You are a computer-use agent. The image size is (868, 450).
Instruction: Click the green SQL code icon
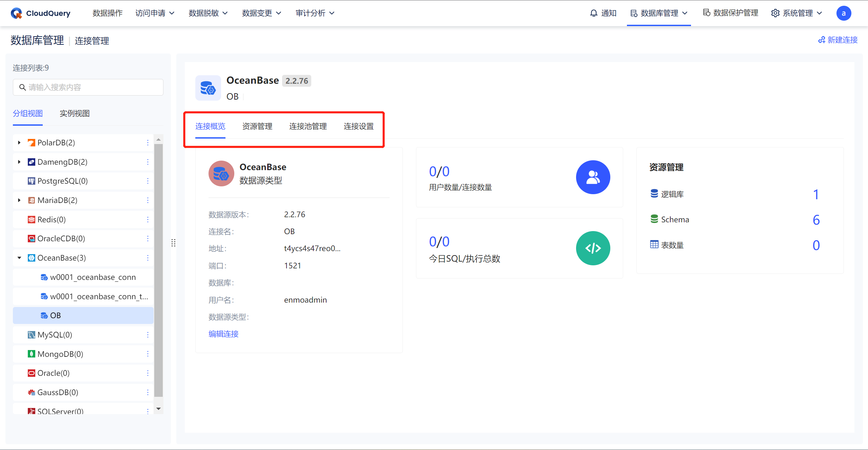pyautogui.click(x=593, y=248)
